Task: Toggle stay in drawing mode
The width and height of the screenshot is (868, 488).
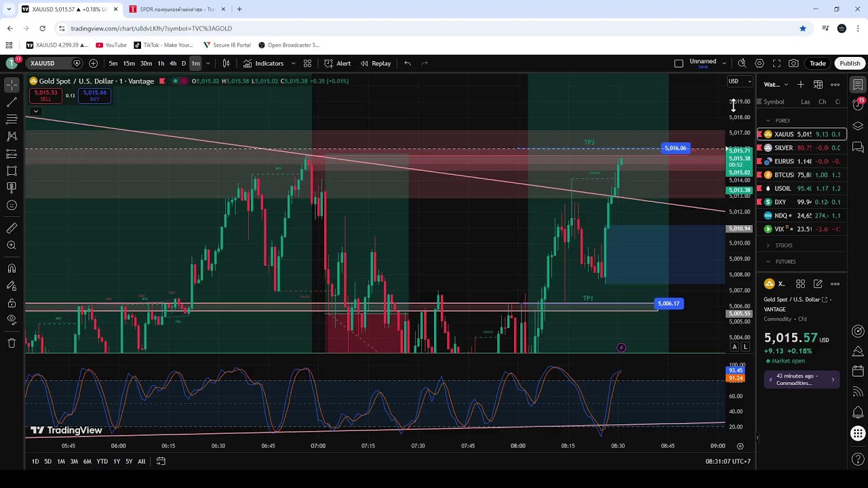Action: 12,285
